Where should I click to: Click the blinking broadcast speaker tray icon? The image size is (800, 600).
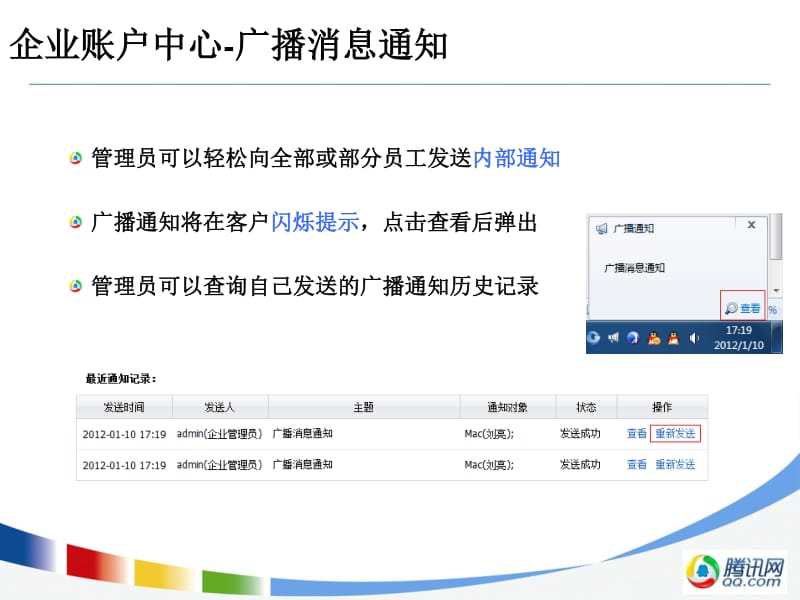pyautogui.click(x=613, y=337)
